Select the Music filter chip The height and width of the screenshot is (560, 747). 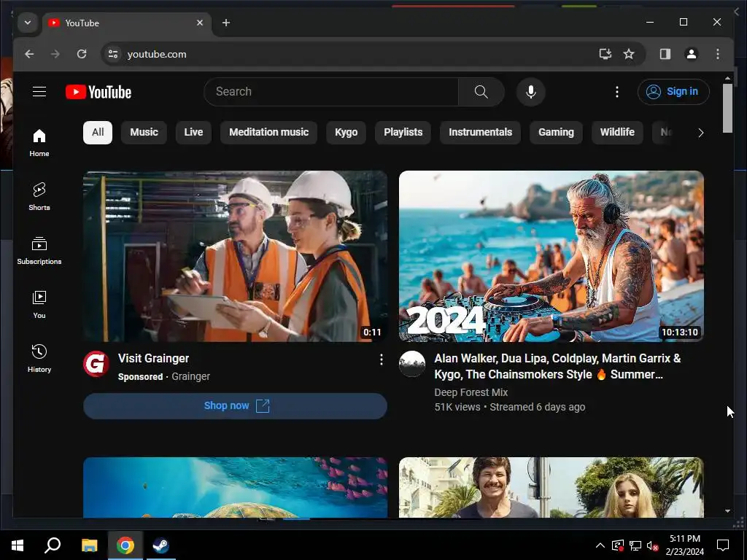(x=144, y=132)
